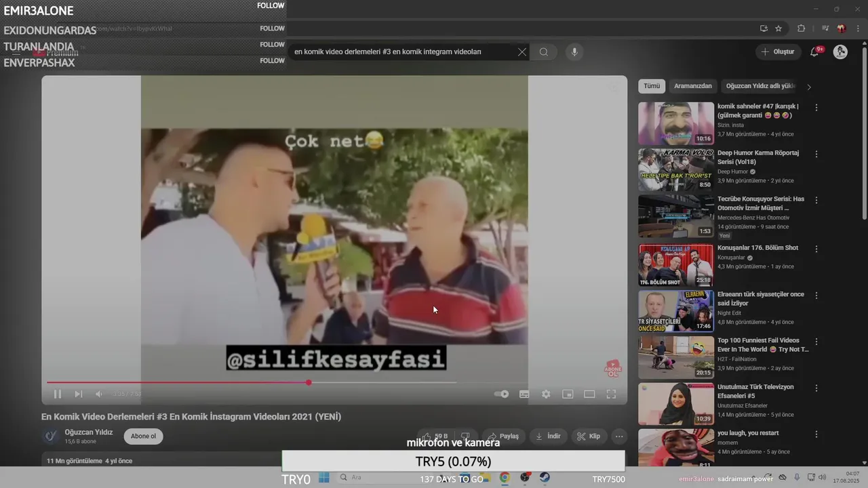Open the Windows Start menu
This screenshot has height=488, width=868.
point(324,478)
